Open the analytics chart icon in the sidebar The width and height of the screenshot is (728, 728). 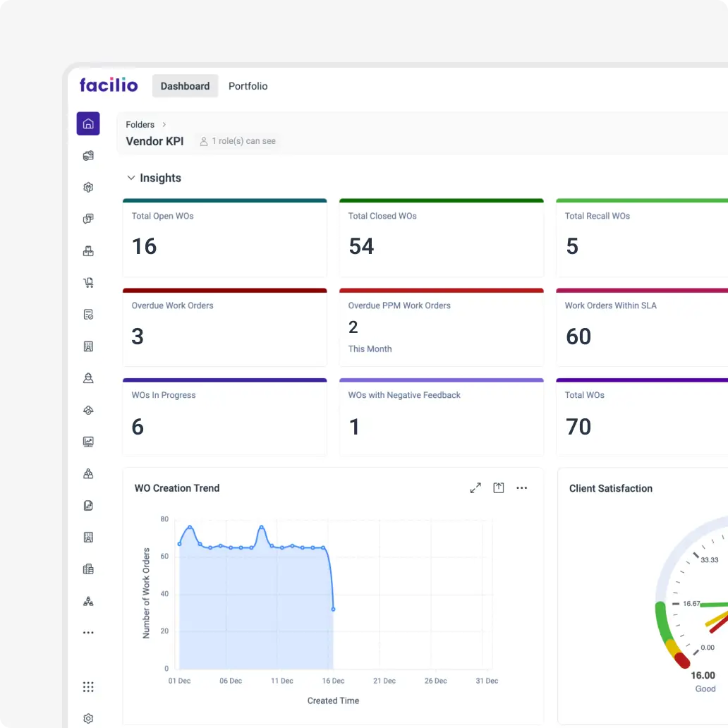pyautogui.click(x=88, y=442)
